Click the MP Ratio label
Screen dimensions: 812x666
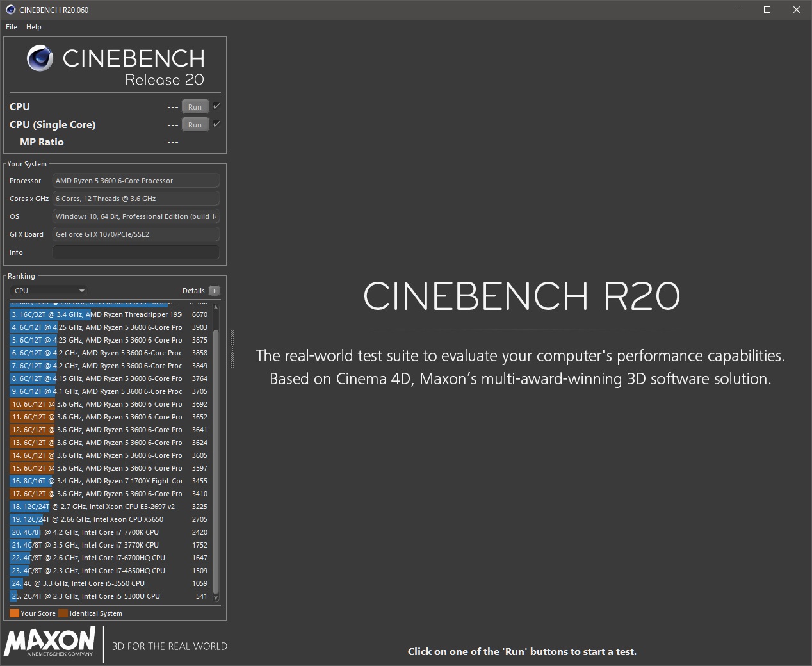click(42, 142)
